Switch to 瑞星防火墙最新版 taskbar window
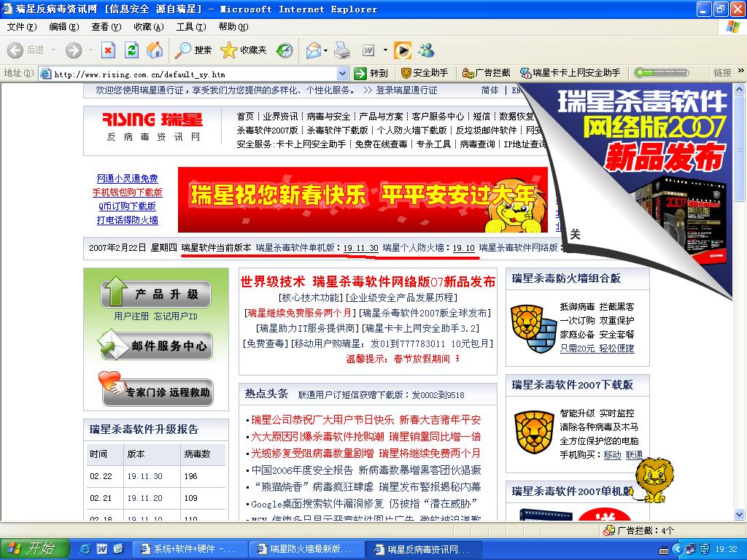 tap(307, 549)
